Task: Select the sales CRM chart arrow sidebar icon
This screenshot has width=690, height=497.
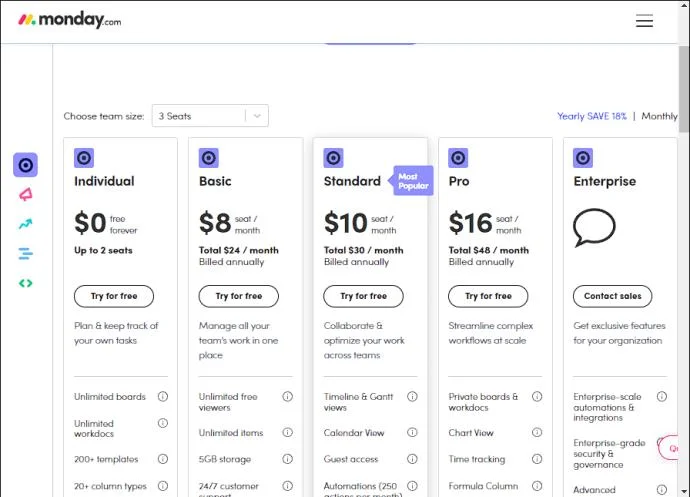Action: pyautogui.click(x=26, y=224)
